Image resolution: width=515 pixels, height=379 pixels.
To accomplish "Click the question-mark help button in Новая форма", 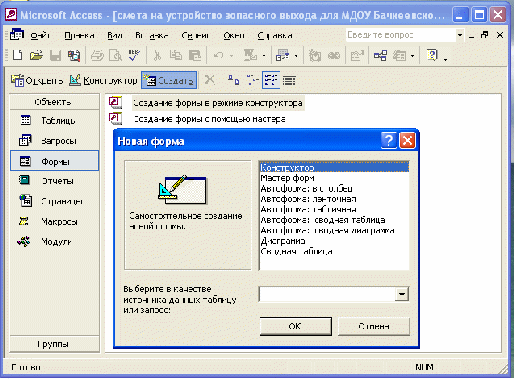I will coord(389,141).
